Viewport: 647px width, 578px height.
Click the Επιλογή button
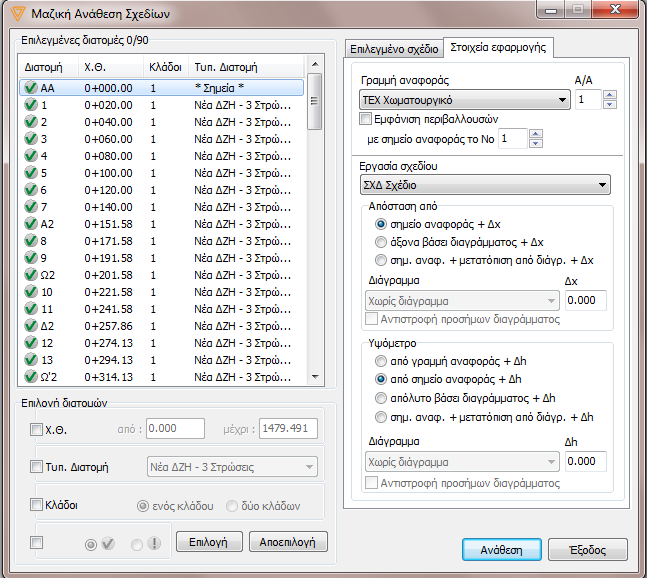209,542
